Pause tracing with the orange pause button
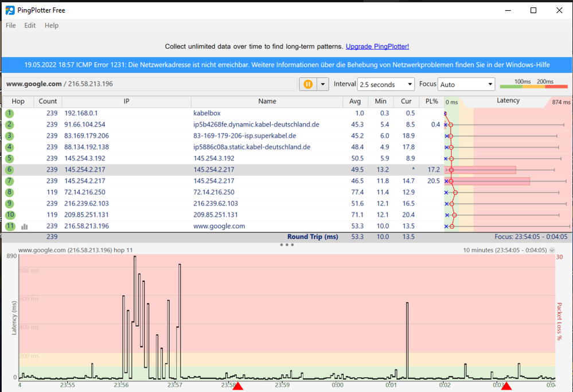Screen dimensions: 573x392 308,84
